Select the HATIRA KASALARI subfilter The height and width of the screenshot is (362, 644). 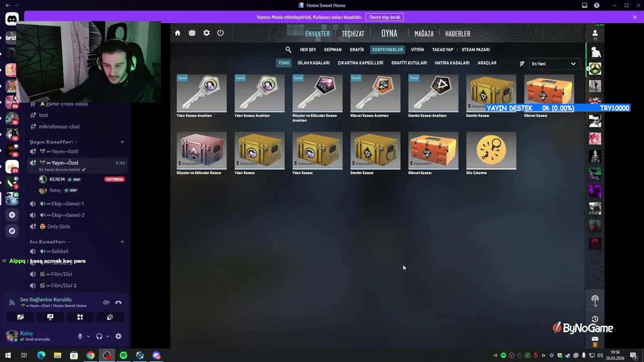click(452, 63)
